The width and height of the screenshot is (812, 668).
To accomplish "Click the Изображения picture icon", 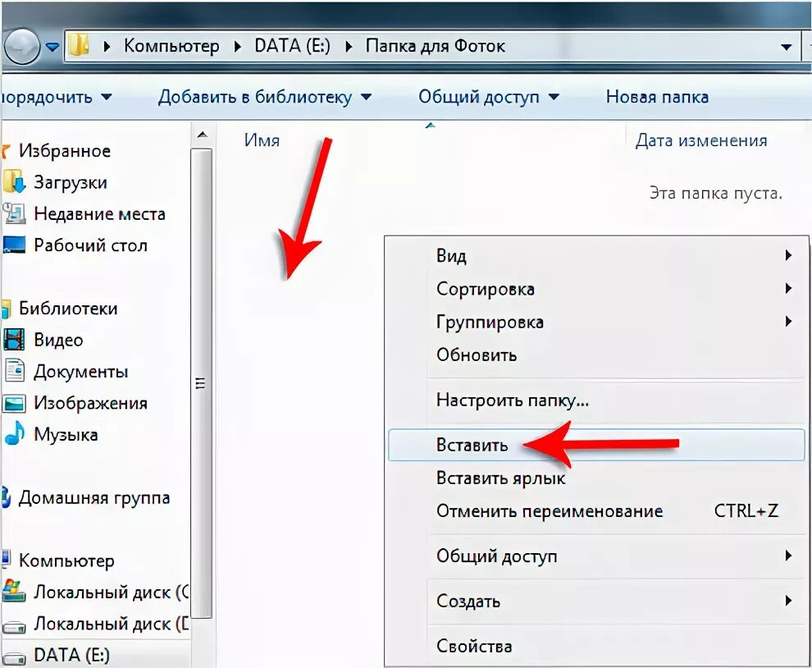I will click(14, 403).
